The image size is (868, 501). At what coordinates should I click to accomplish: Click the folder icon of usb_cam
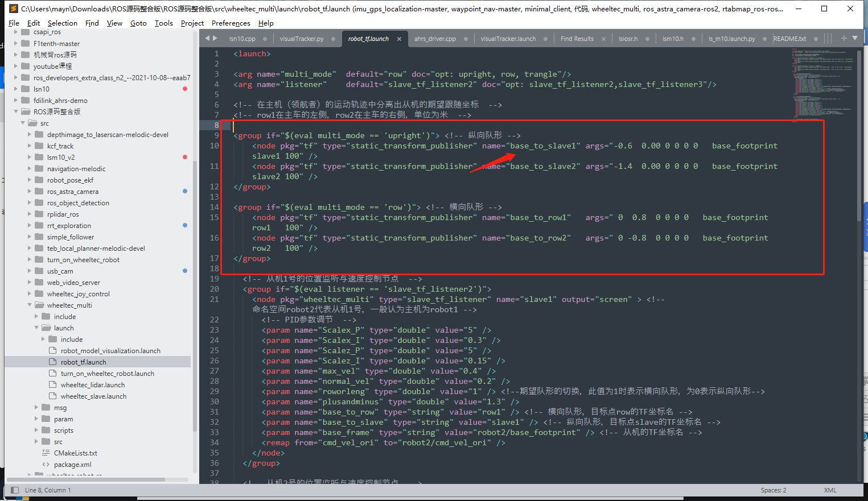[x=39, y=271]
